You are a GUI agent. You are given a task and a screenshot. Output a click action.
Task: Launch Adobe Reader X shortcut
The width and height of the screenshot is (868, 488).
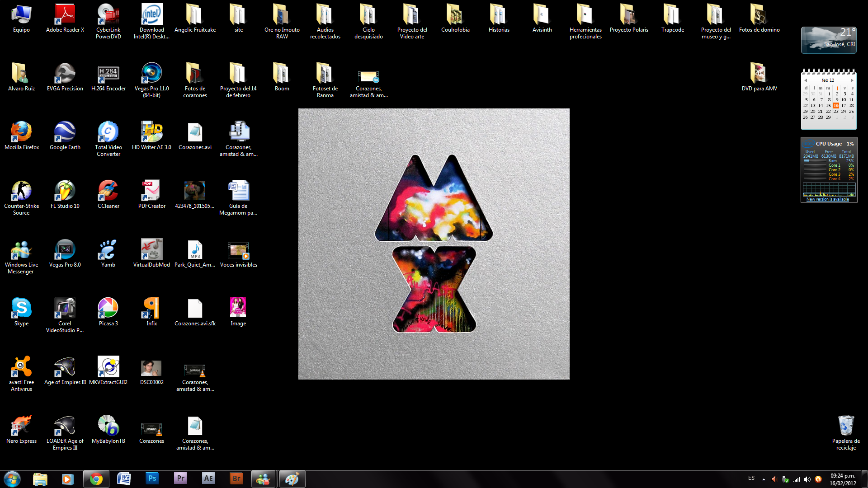click(x=65, y=18)
